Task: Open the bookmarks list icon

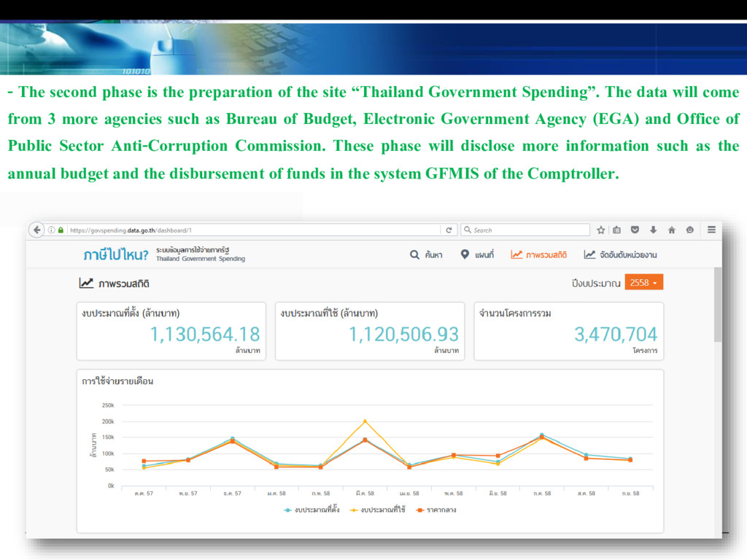Action: coord(617,230)
